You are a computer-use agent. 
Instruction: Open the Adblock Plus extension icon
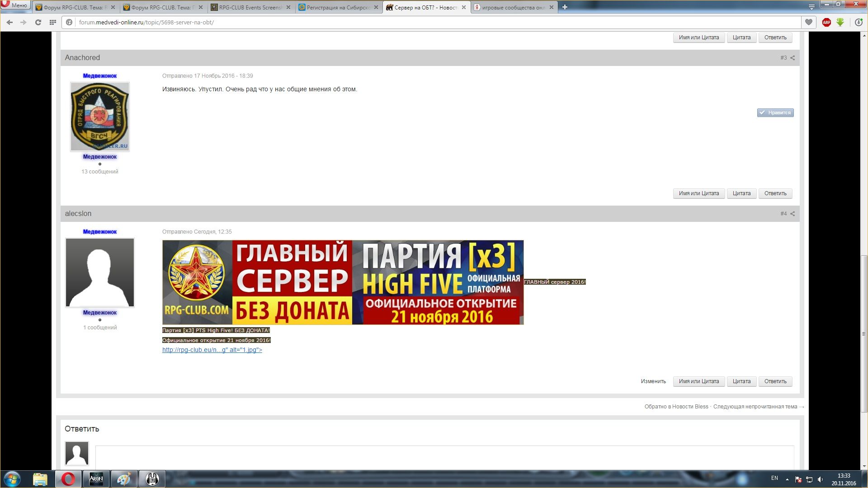pyautogui.click(x=826, y=22)
